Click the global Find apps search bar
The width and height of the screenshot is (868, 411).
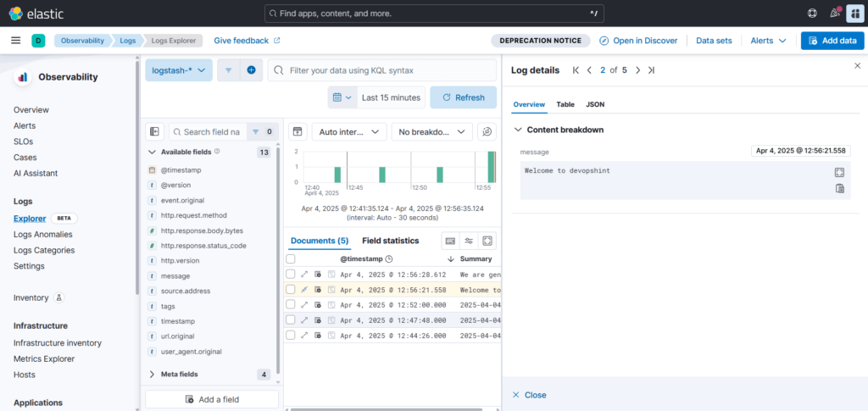[x=434, y=14]
